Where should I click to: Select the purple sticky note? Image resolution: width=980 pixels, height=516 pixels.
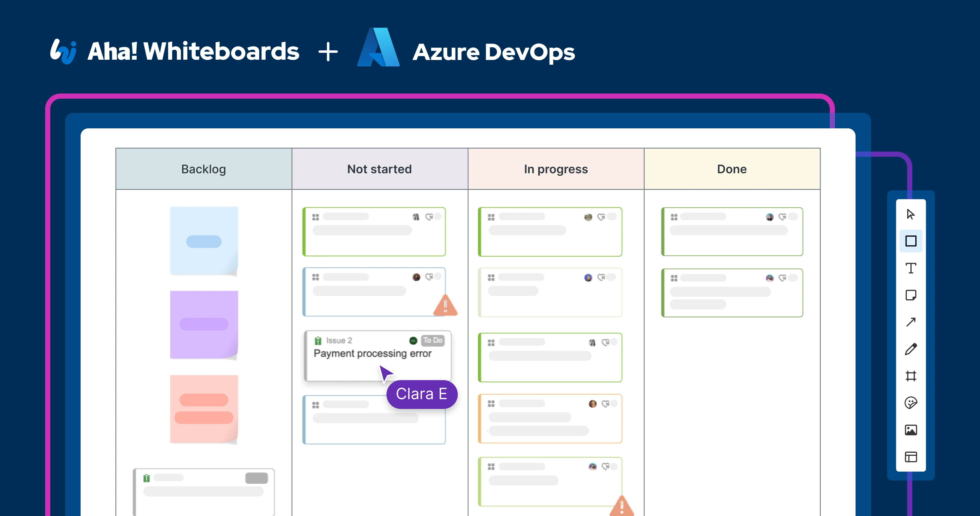pyautogui.click(x=203, y=324)
